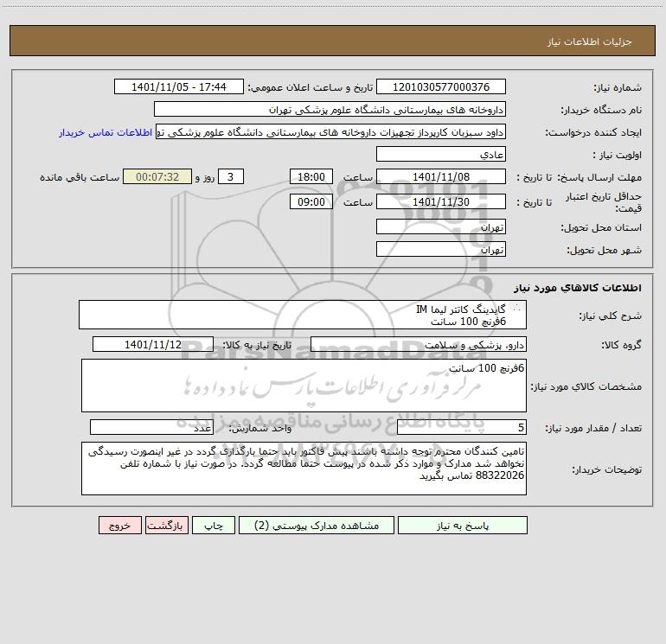Click label شهر محل تحویل
This screenshot has width=666, height=644.
pos(605,251)
